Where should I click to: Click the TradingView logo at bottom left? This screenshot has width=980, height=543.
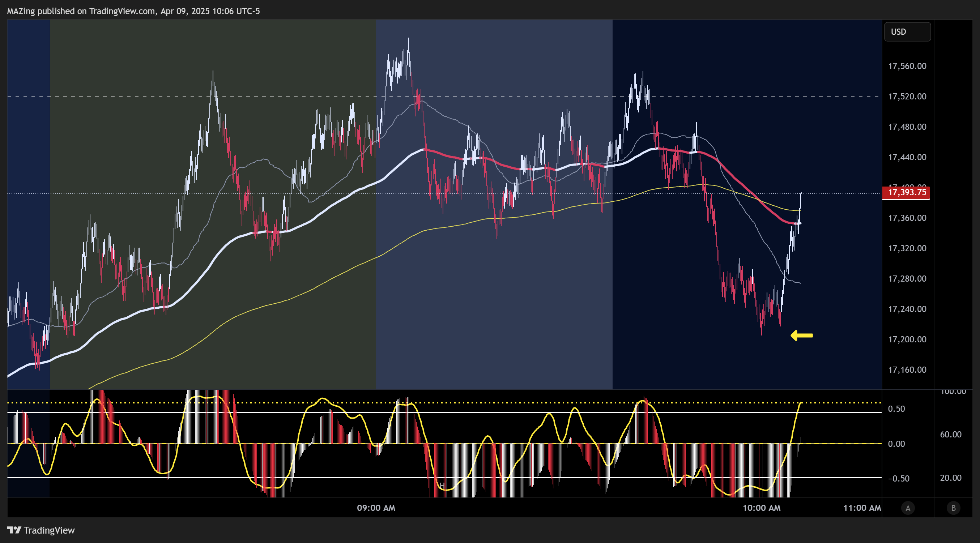tap(41, 530)
